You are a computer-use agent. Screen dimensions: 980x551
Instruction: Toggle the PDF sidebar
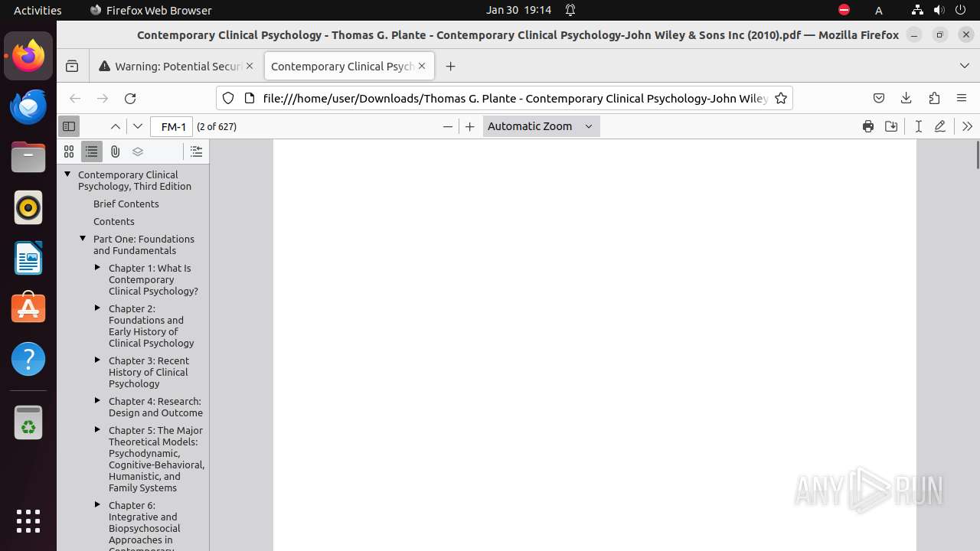[x=69, y=126]
